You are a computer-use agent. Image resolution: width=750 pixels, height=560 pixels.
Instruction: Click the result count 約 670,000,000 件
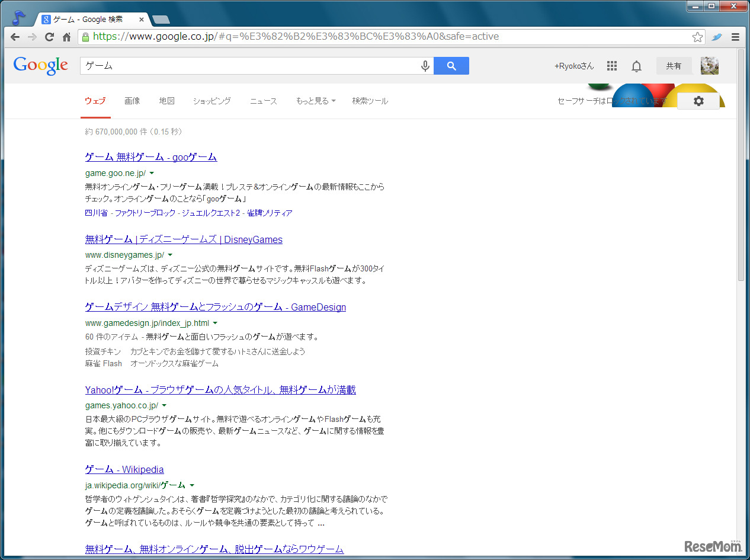pyautogui.click(x=116, y=132)
